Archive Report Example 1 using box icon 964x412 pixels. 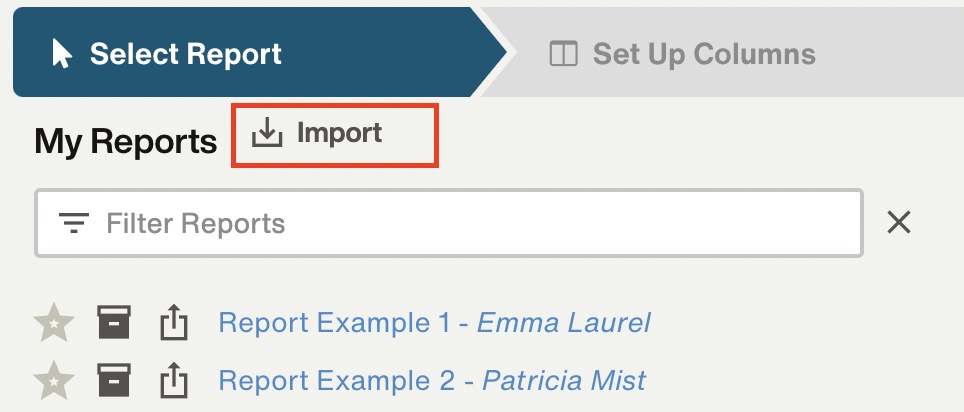coord(114,322)
